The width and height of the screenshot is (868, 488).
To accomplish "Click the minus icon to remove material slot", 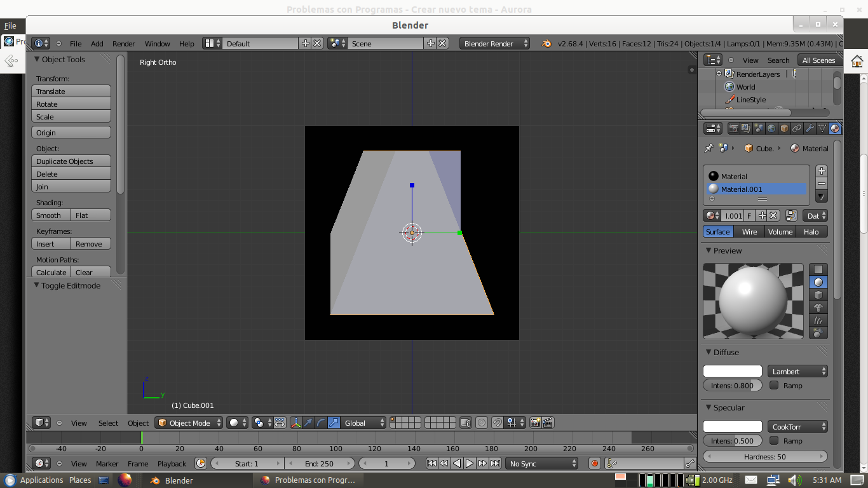I will coord(822,184).
